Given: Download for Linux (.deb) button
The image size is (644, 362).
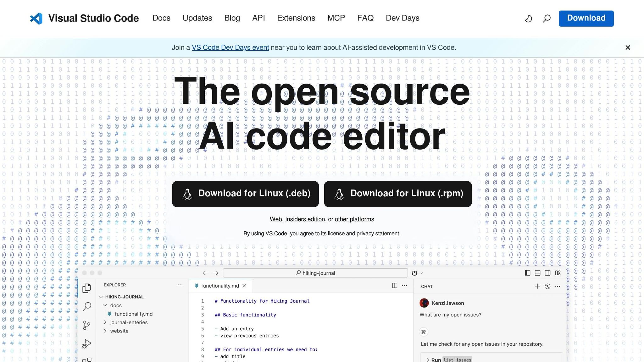Looking at the screenshot, I should pyautogui.click(x=245, y=194).
